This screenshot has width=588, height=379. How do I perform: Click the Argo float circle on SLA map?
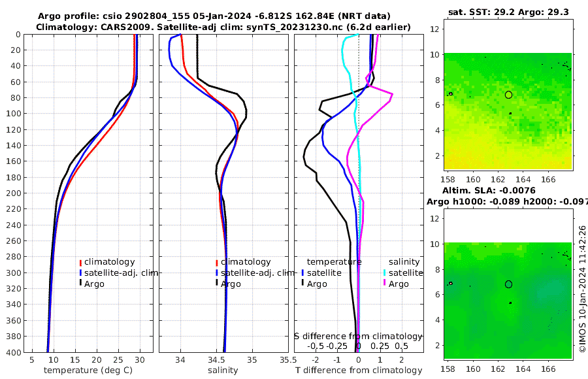click(508, 284)
